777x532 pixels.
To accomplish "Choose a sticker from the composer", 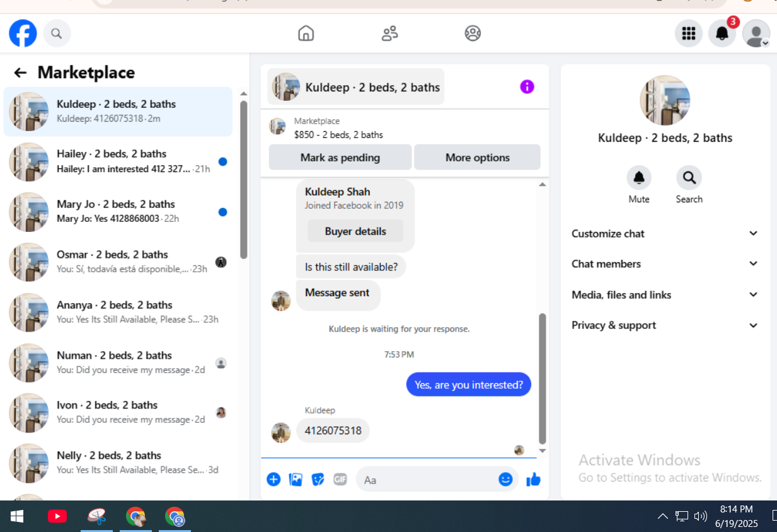I will click(318, 480).
